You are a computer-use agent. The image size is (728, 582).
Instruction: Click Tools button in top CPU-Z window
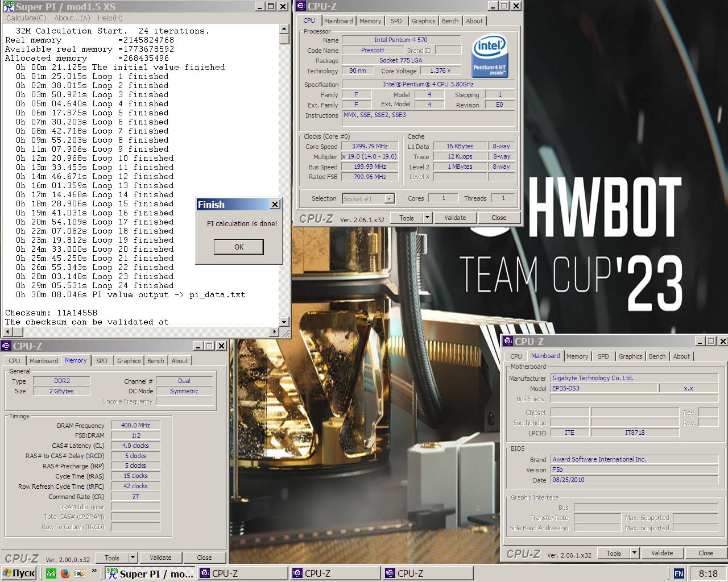tap(407, 218)
